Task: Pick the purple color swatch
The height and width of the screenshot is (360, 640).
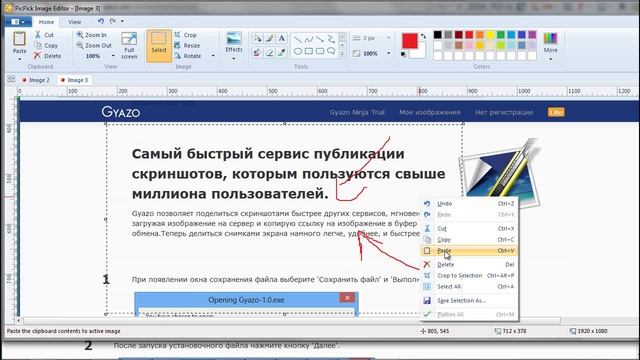Action: click(532, 35)
